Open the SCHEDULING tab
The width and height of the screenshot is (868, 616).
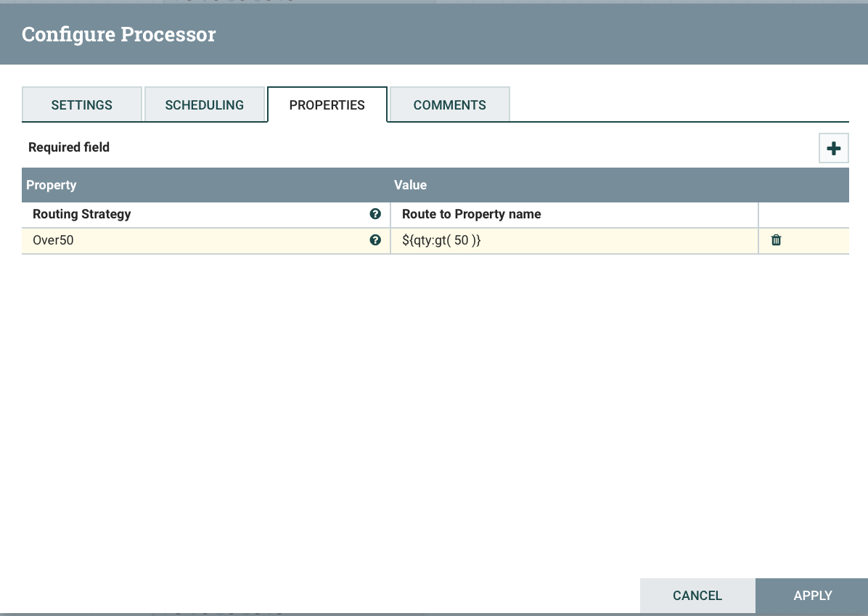[205, 104]
